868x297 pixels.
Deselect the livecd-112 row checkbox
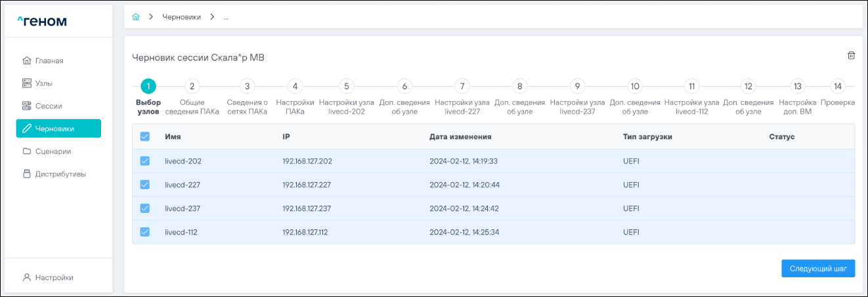click(x=145, y=232)
